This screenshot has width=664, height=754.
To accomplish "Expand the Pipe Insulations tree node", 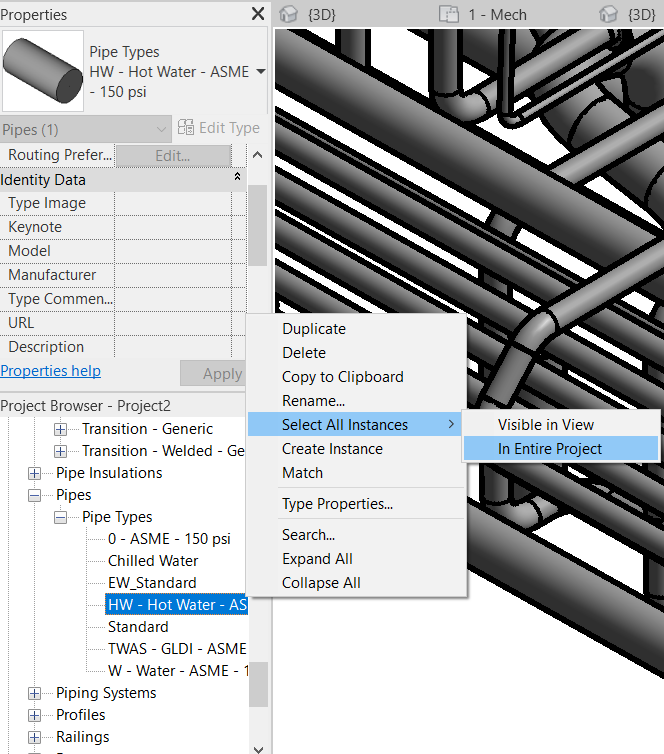I will click(35, 473).
